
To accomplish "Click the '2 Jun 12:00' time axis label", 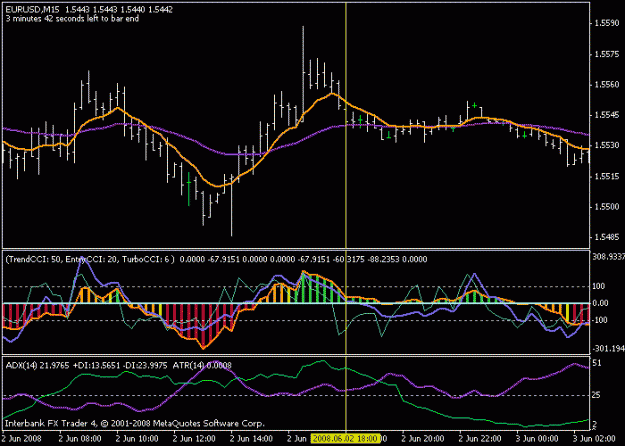I will point(195,439).
